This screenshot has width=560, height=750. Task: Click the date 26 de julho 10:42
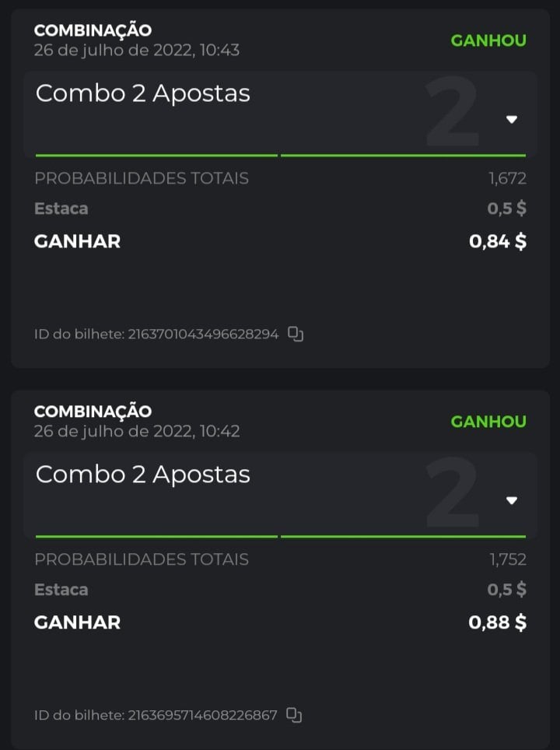[x=137, y=431]
